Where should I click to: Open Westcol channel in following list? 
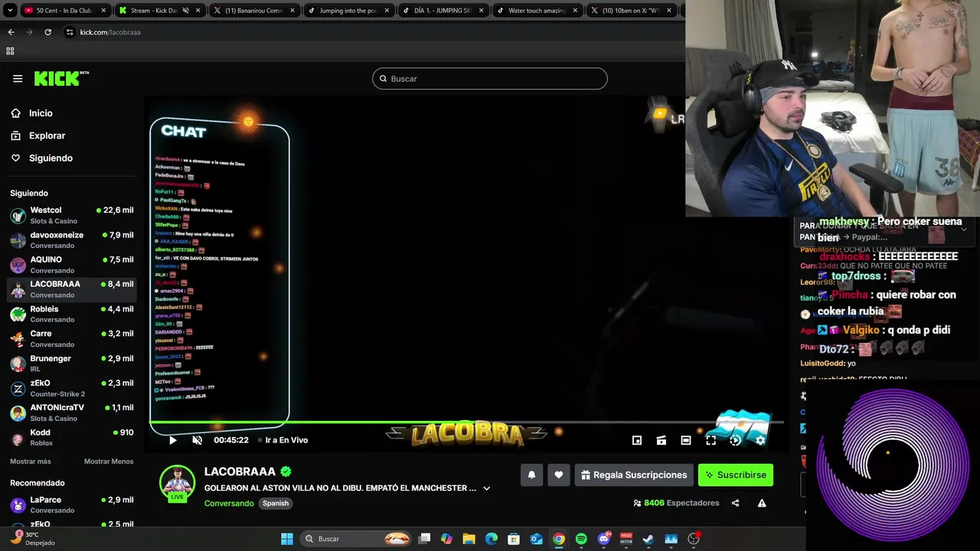pos(72,215)
